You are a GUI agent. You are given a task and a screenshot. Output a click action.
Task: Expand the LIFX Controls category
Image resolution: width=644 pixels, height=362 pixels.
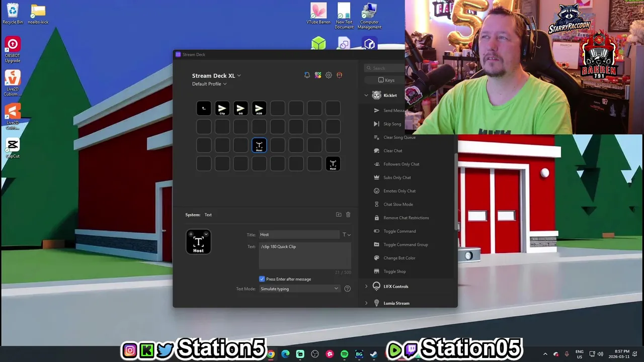click(x=366, y=287)
